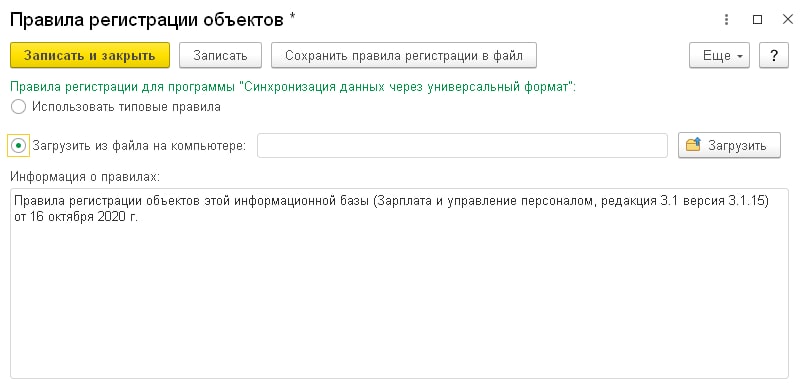Image resolution: width=806 pixels, height=390 pixels.
Task: Open the Еще dropdown menu
Action: click(x=719, y=55)
